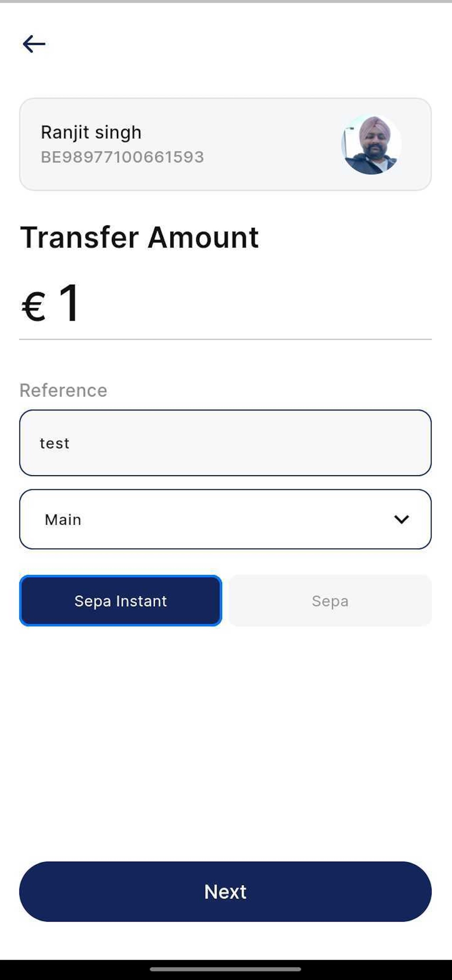
Task: Tap the home gesture bar at bottom
Action: [x=225, y=969]
